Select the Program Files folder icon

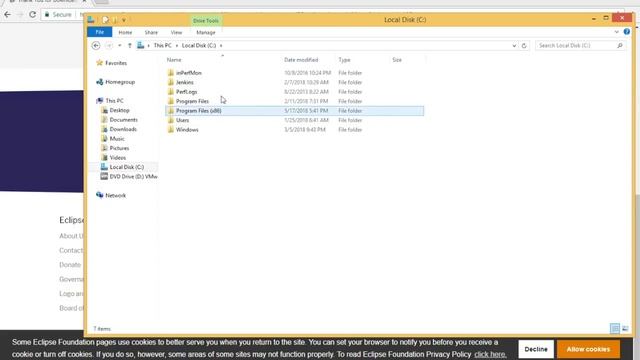click(x=171, y=101)
